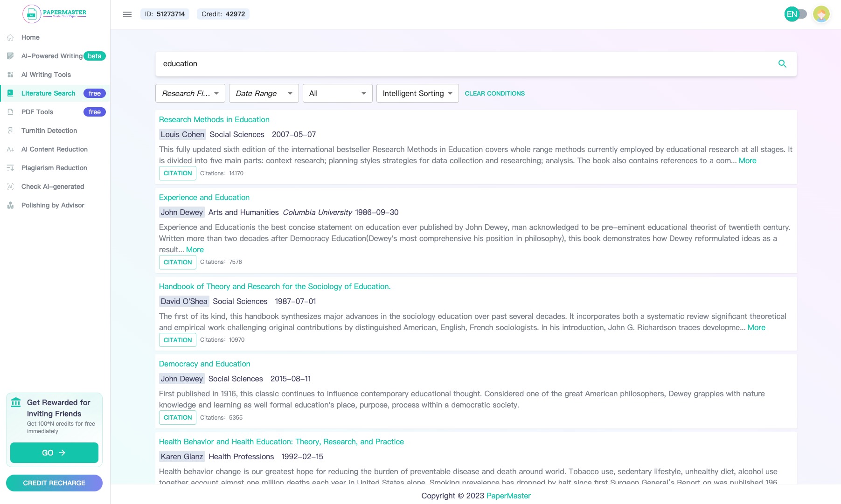
Task: Expand the Research Field dropdown
Action: point(190,93)
